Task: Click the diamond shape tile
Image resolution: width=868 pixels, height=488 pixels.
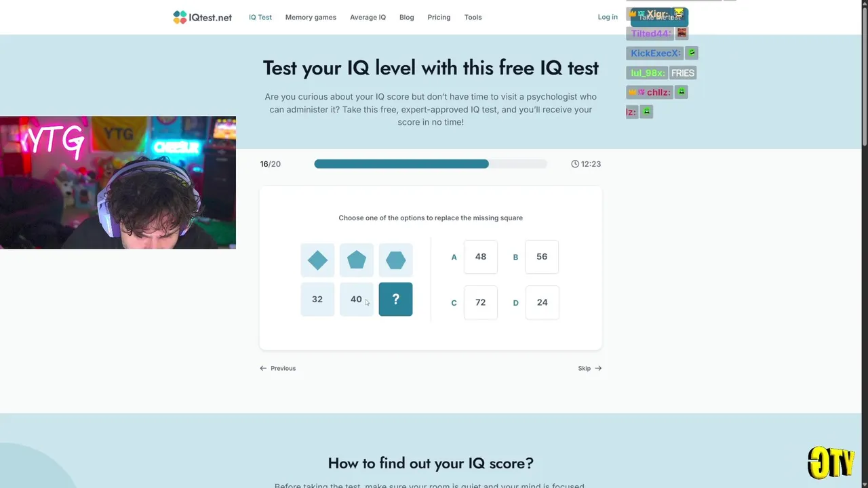Action: click(x=317, y=260)
